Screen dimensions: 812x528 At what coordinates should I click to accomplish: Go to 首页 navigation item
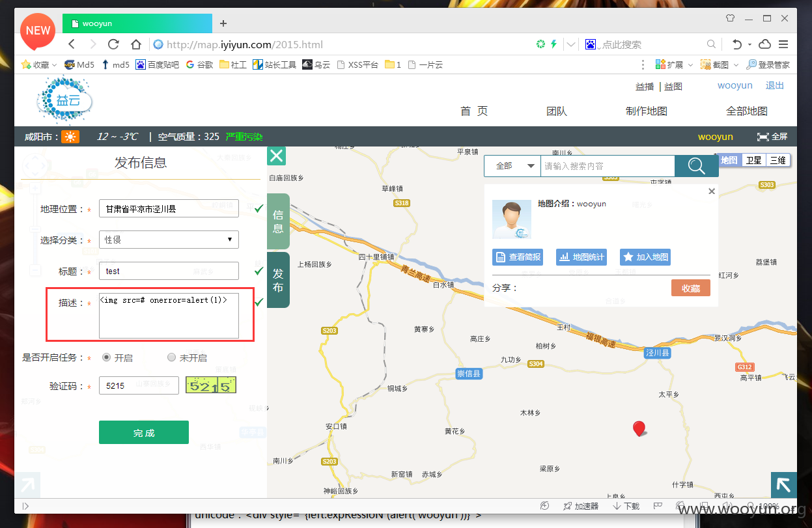[474, 111]
